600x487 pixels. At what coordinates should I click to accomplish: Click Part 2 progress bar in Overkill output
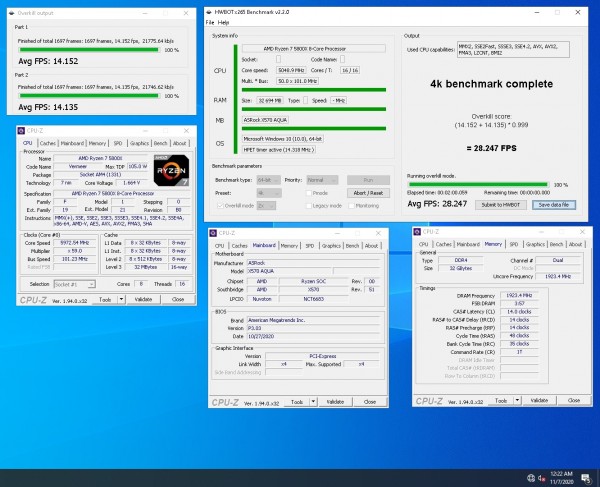[89, 96]
